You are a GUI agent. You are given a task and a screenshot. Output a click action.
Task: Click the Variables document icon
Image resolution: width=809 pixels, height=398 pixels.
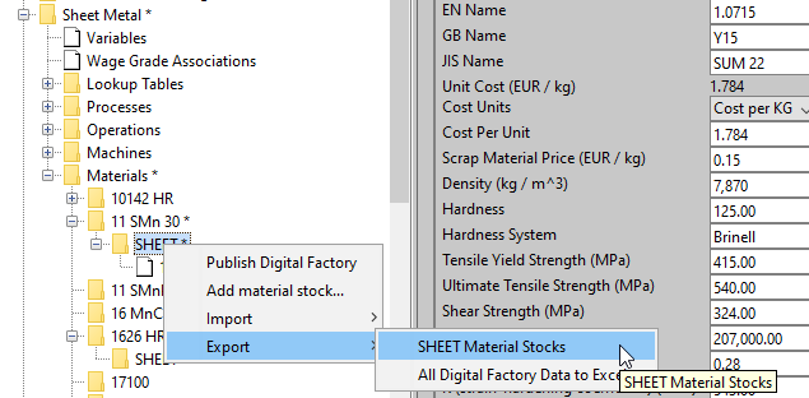pos(72,38)
